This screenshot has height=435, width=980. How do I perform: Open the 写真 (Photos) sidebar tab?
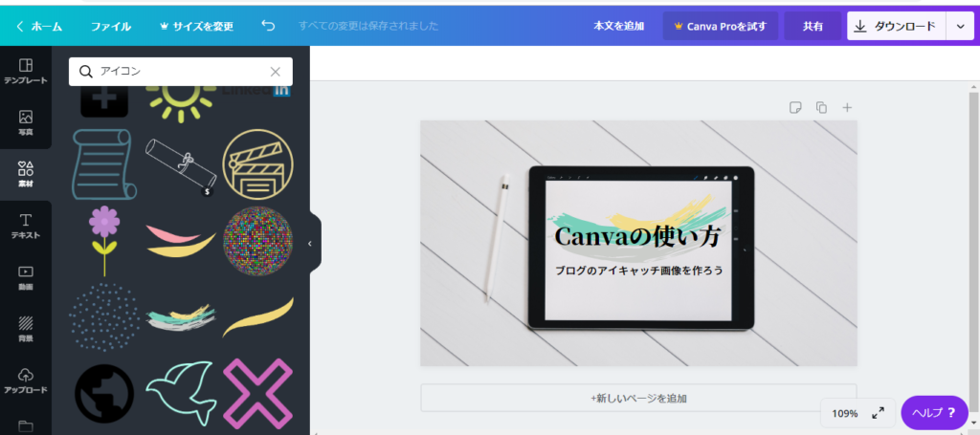pos(26,123)
